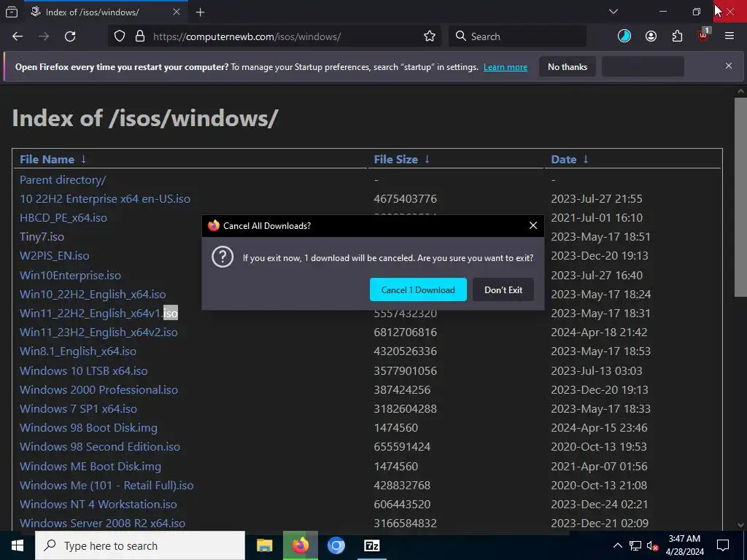The height and width of the screenshot is (560, 747).
Task: Dismiss the startup notification bar
Action: [x=729, y=66]
